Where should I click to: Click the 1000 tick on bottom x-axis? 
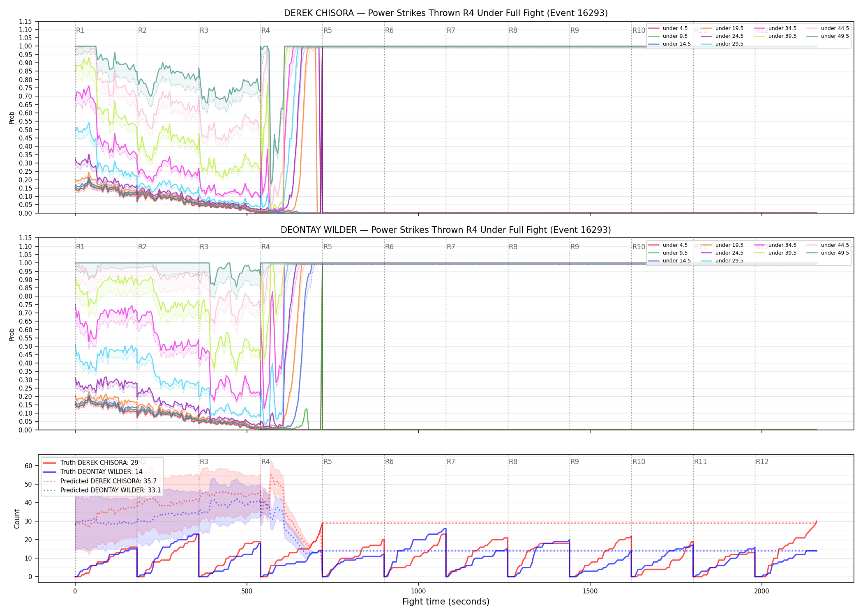(x=418, y=591)
